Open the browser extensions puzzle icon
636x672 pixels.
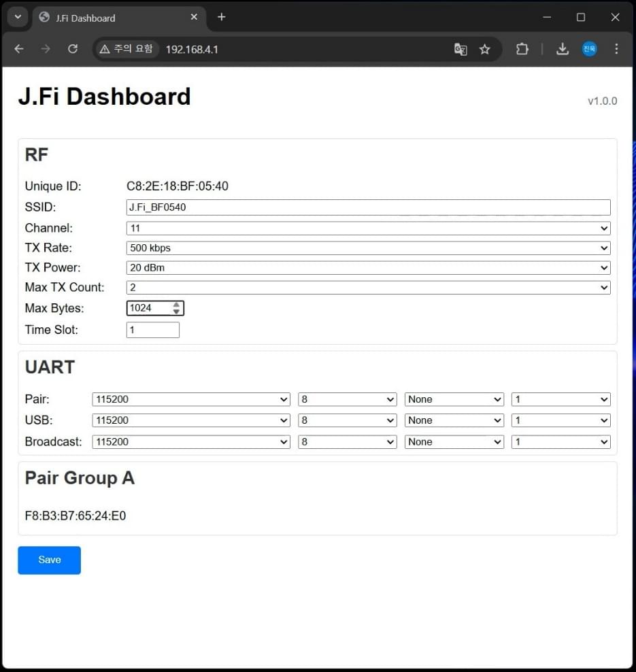pyautogui.click(x=522, y=49)
